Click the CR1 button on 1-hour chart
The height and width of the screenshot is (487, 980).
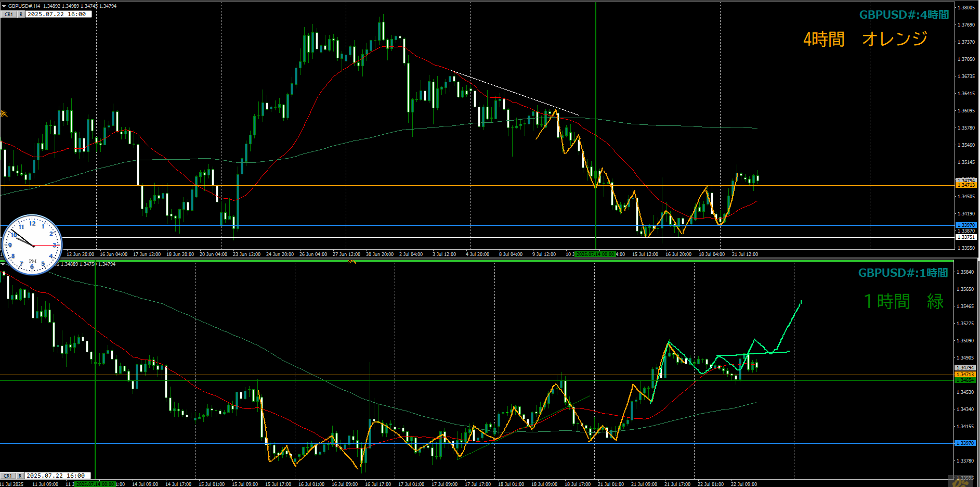(x=8, y=476)
